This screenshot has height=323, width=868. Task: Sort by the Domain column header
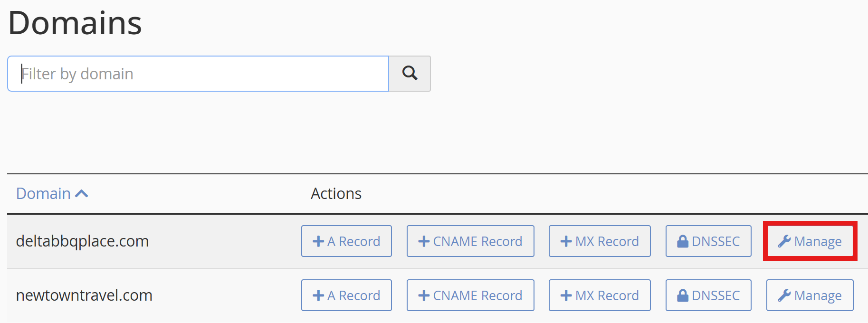click(43, 194)
